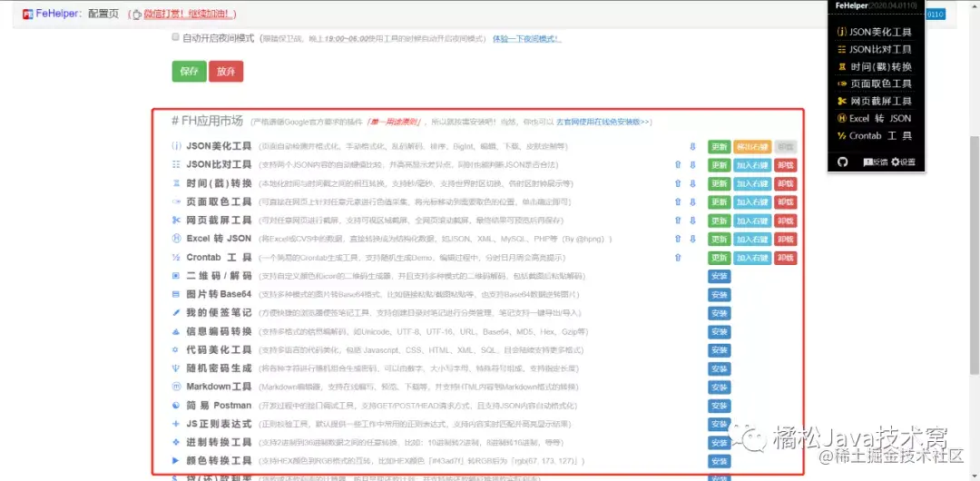Viewport: 980px width, 481px height.
Task: Click the scrollbar up arrow
Action: (975, 5)
